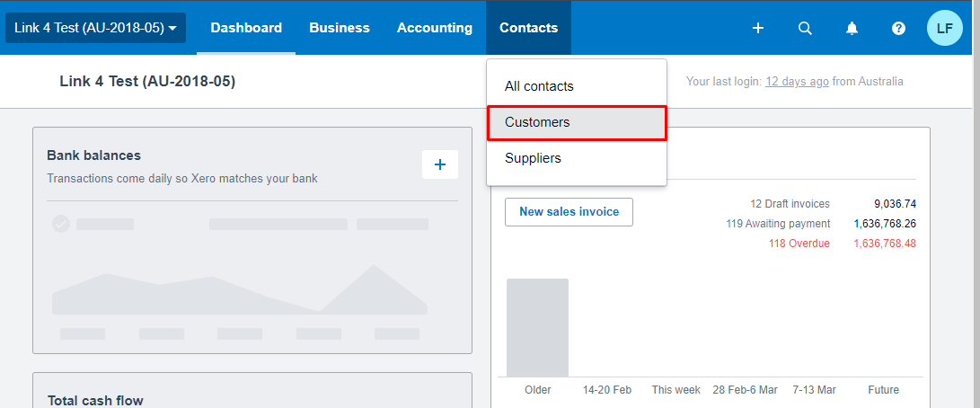The height and width of the screenshot is (408, 980).
Task: Select All contacts from menu
Action: [539, 86]
